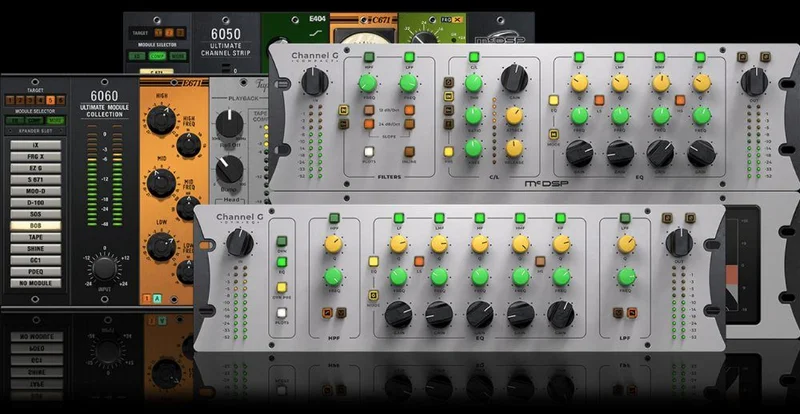The width and height of the screenshot is (800, 414).
Task: Select HPF 12 dB/Oct slope button
Action: pyautogui.click(x=369, y=110)
